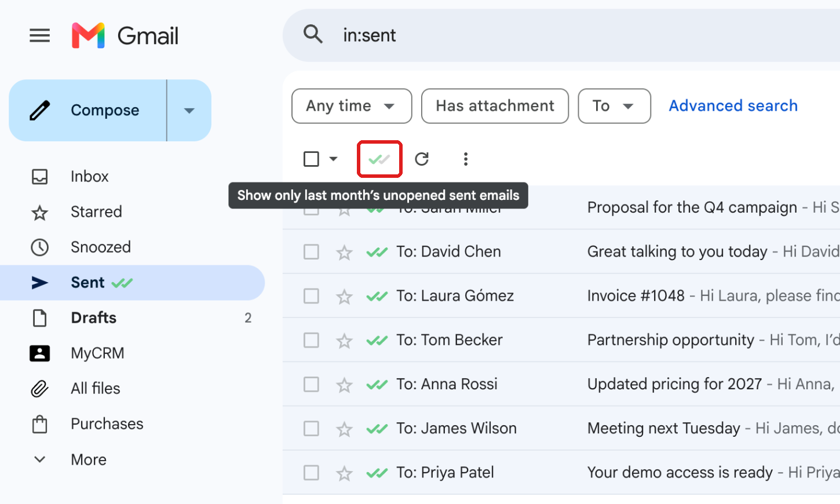Open the Snoozed folder
840x504 pixels.
[x=100, y=247]
